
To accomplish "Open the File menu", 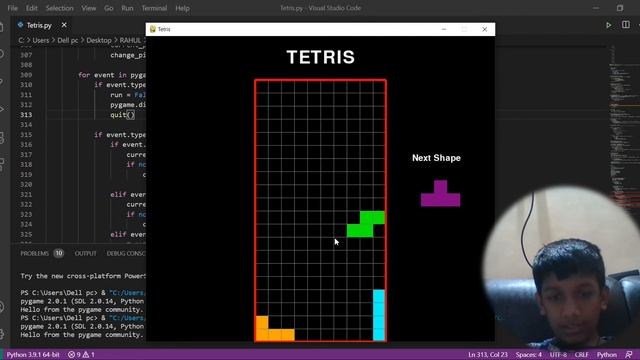I will coord(13,8).
